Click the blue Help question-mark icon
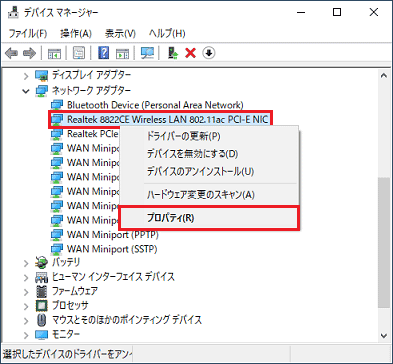 coord(104,53)
